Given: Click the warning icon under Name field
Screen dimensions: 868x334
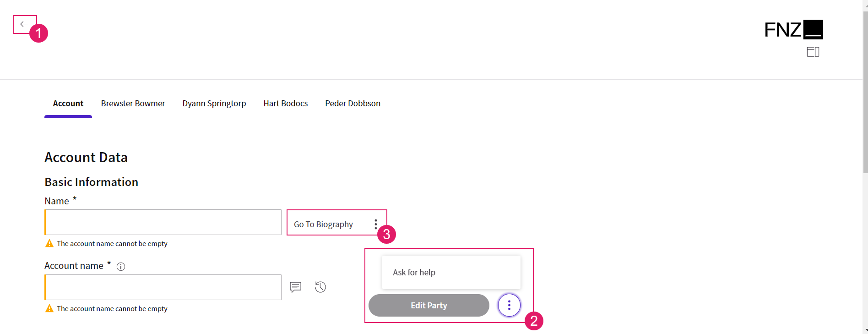Looking at the screenshot, I should tap(49, 243).
